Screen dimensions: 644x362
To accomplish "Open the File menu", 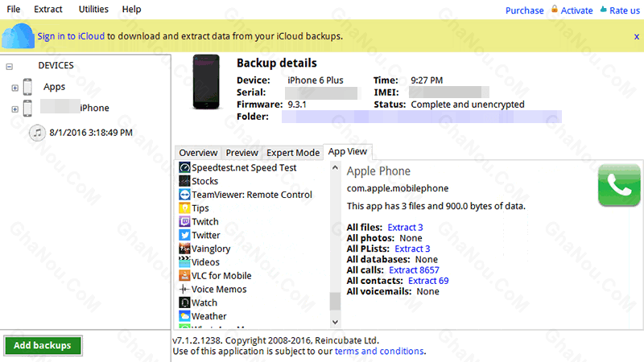I will pos(14,9).
